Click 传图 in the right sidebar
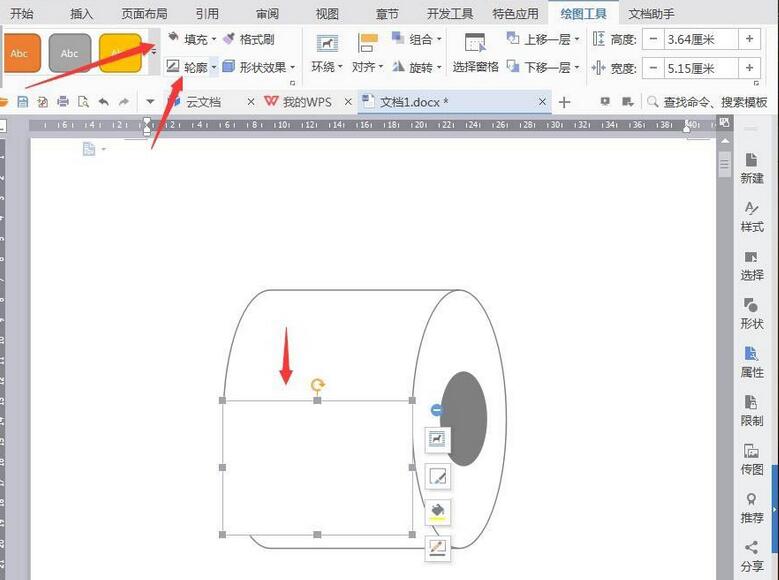Image resolution: width=779 pixels, height=580 pixels. (x=751, y=459)
